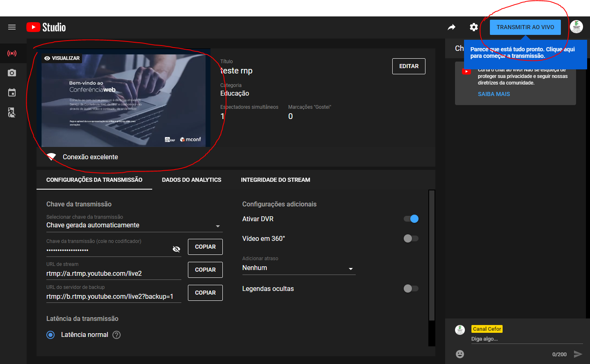Reveal stream key with eye icon

176,249
